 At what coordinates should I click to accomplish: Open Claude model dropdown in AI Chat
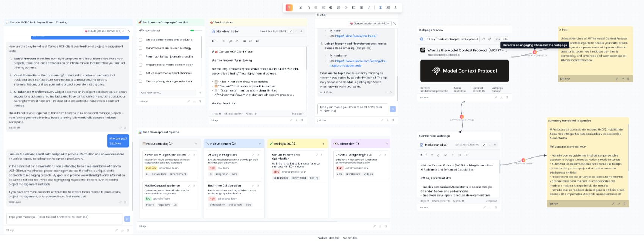click(370, 23)
